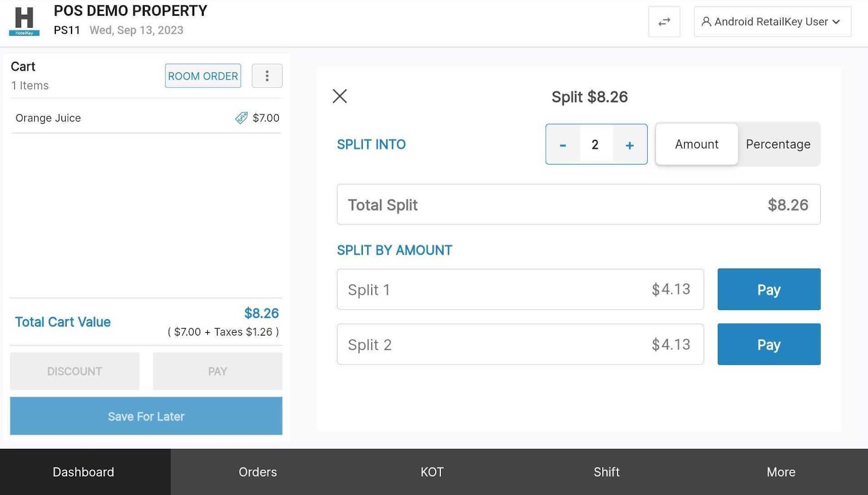
Task: Close the Split panel with X icon
Action: coord(340,97)
